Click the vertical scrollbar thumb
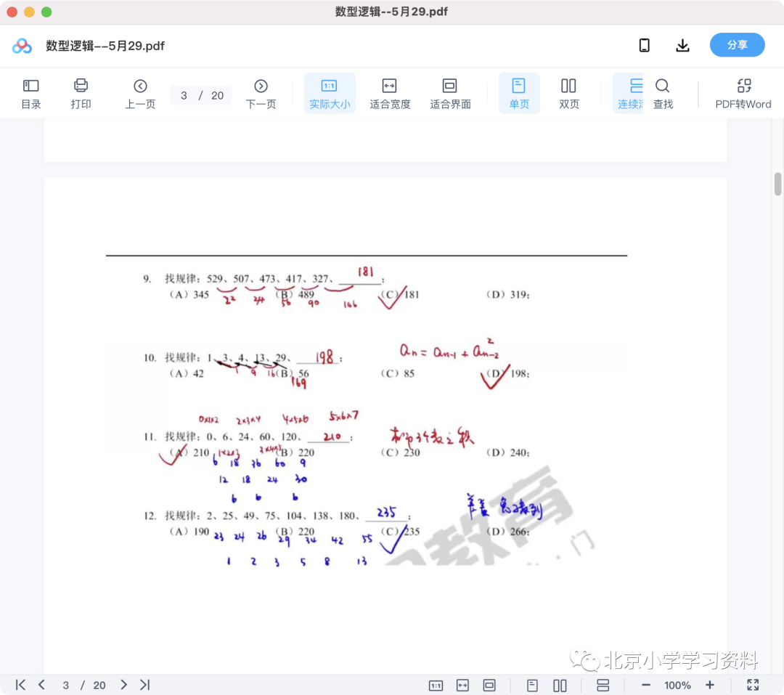784x695 pixels. [x=777, y=184]
